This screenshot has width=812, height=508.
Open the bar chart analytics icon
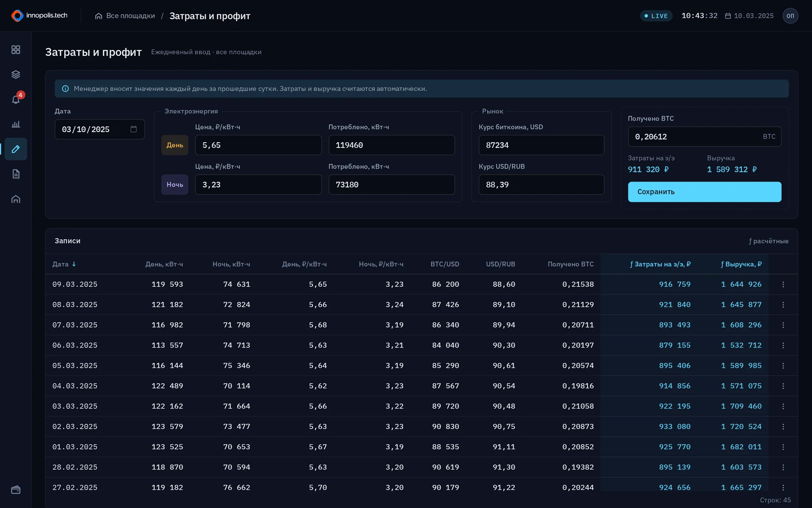click(x=16, y=124)
